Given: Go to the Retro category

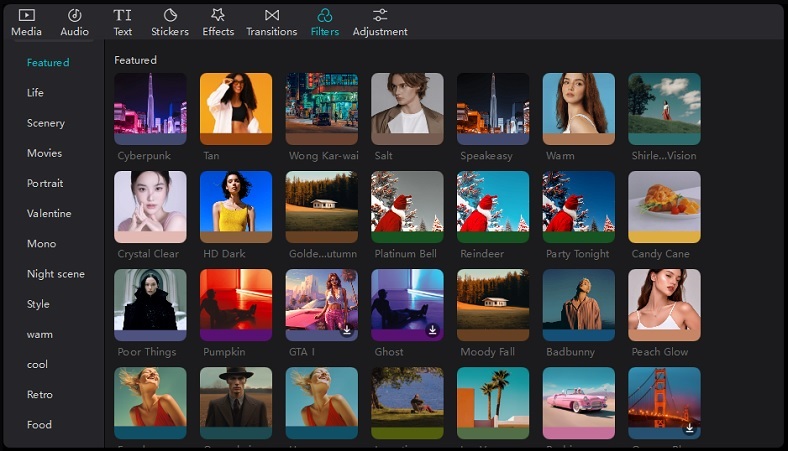Looking at the screenshot, I should (41, 394).
